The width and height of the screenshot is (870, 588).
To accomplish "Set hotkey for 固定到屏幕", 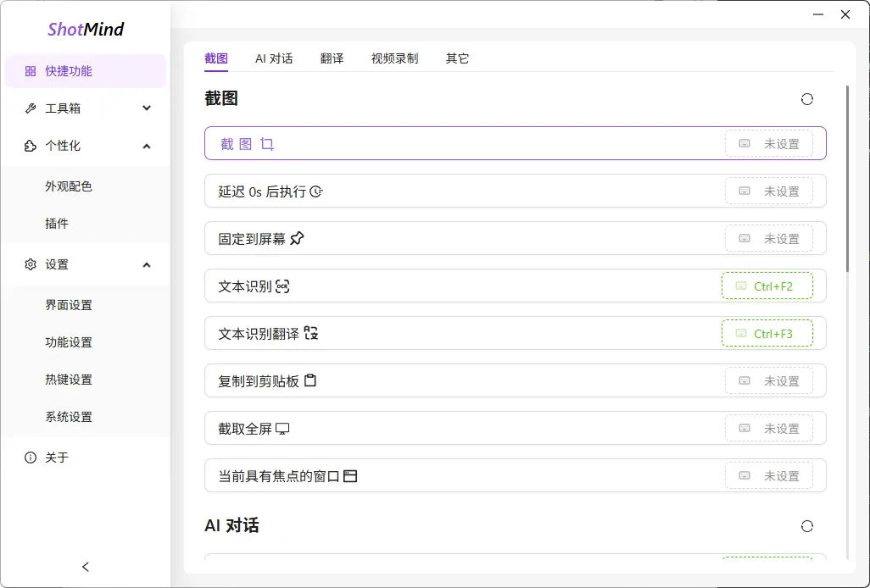I will 769,238.
